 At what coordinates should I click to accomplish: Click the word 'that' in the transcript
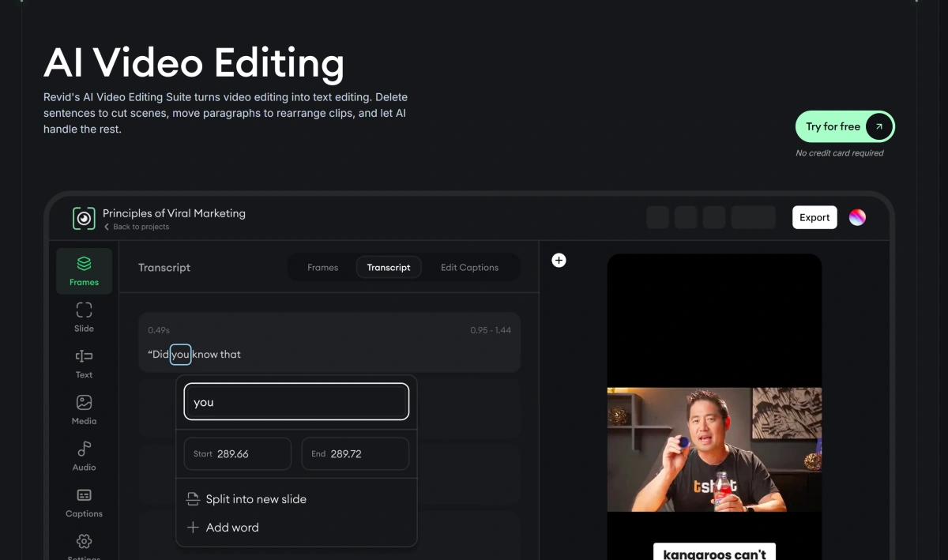pos(231,355)
